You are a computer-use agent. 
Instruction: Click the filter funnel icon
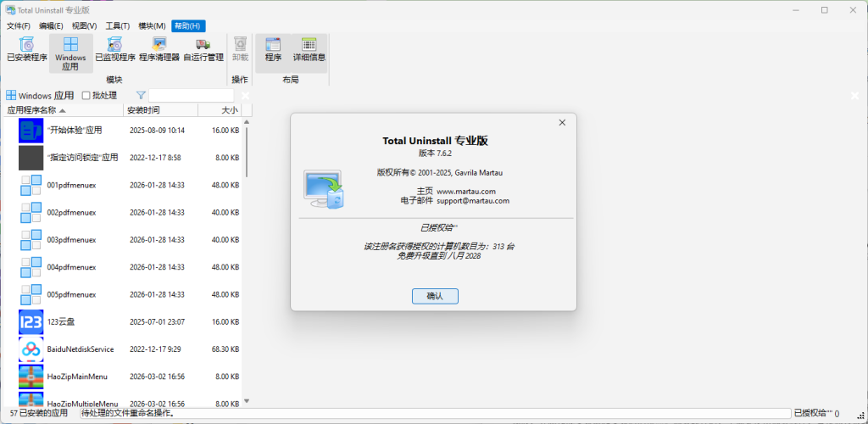point(142,95)
